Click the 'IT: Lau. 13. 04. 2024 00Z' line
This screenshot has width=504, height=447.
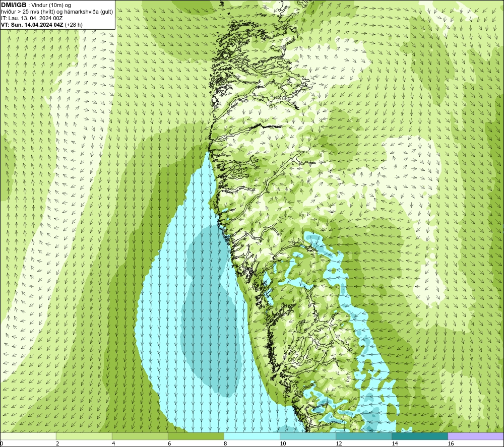tap(32, 18)
